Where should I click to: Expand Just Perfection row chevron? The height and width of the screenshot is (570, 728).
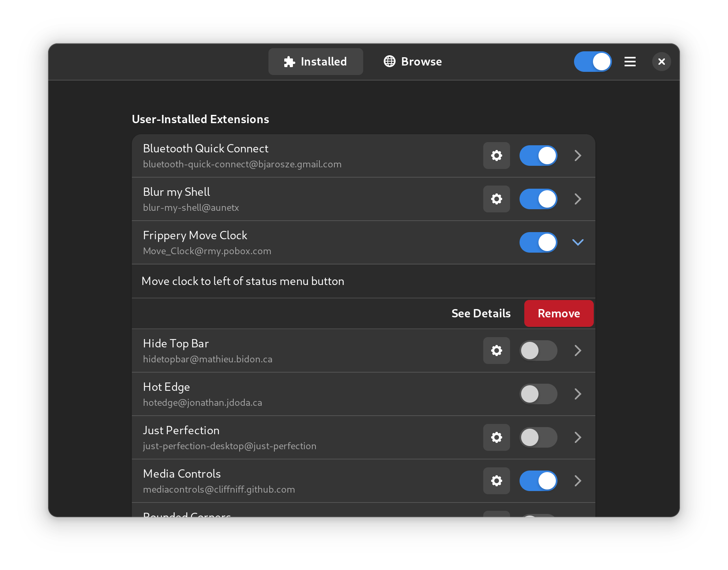(x=578, y=437)
